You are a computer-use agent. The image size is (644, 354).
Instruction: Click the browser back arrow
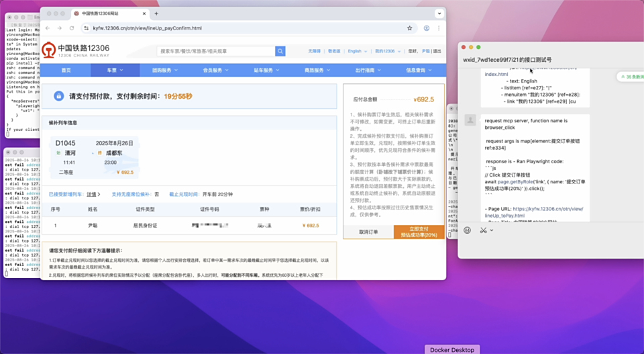48,28
